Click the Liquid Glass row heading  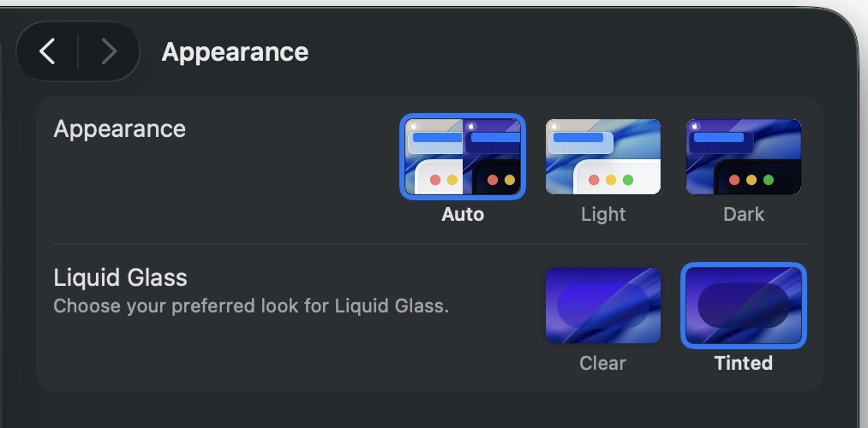(120, 277)
